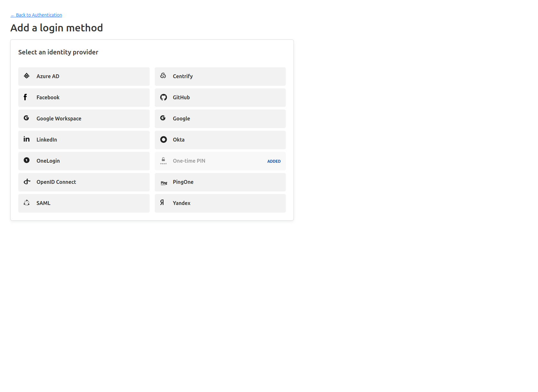The height and width of the screenshot is (392, 538).
Task: Click the OpenID Connect logo icon
Action: point(27,182)
